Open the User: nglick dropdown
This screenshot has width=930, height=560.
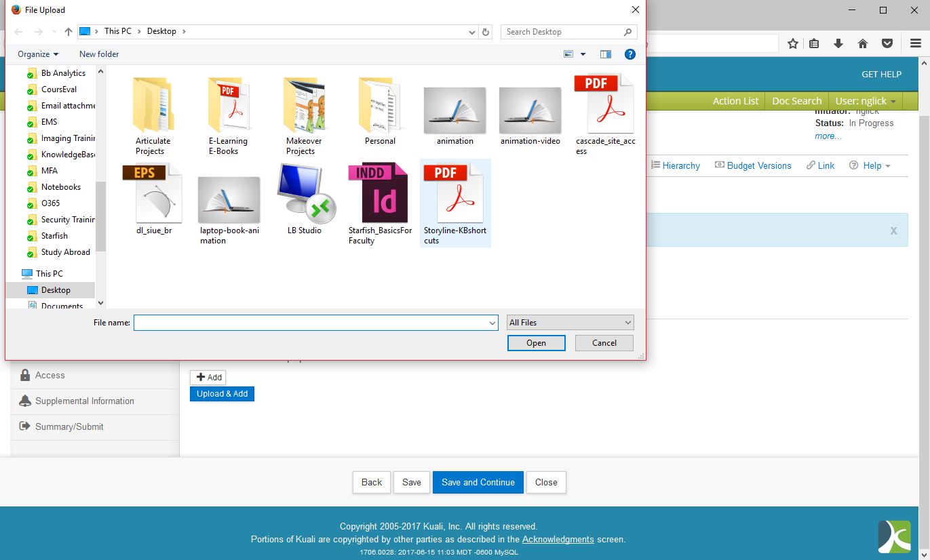click(866, 101)
